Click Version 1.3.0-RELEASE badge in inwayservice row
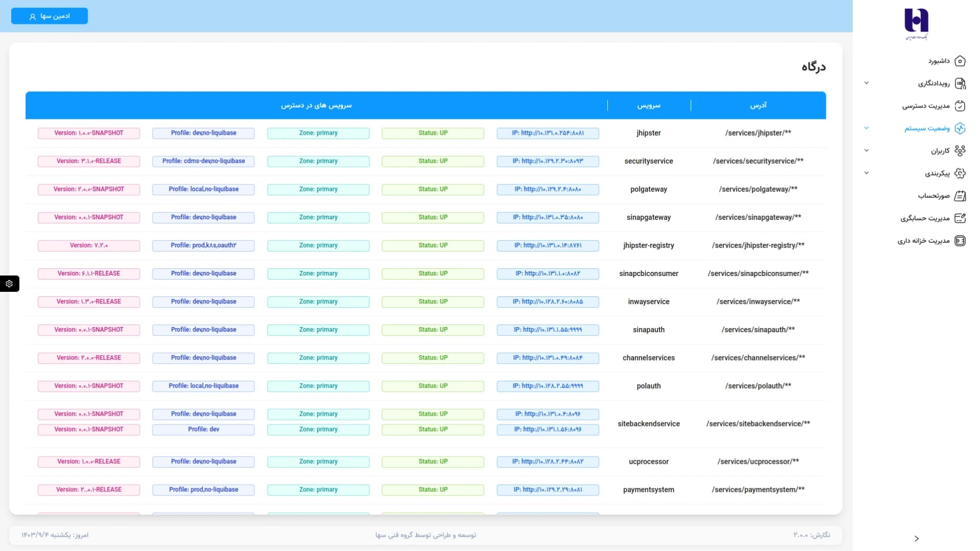This screenshot has width=980, height=551. click(89, 302)
